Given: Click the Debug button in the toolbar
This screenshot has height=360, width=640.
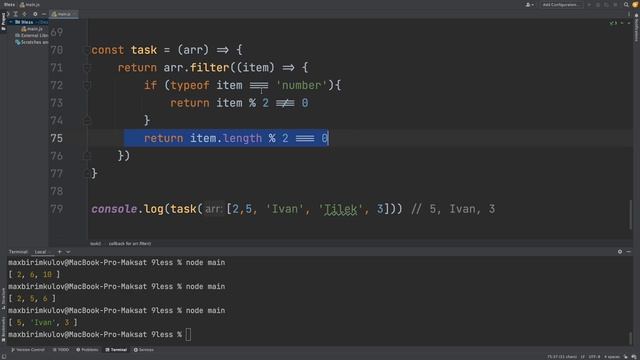Looking at the screenshot, I should click(x=598, y=4).
